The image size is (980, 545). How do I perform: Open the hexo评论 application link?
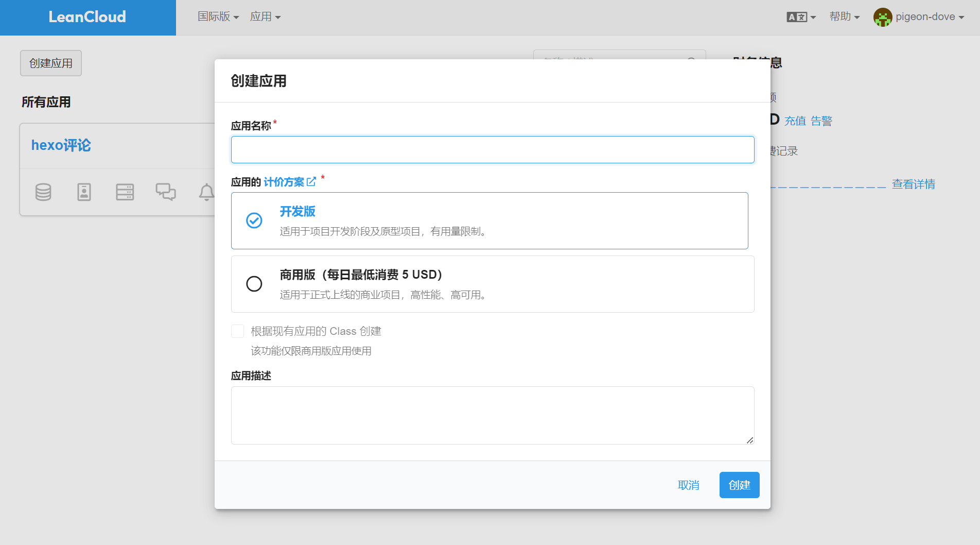(61, 145)
